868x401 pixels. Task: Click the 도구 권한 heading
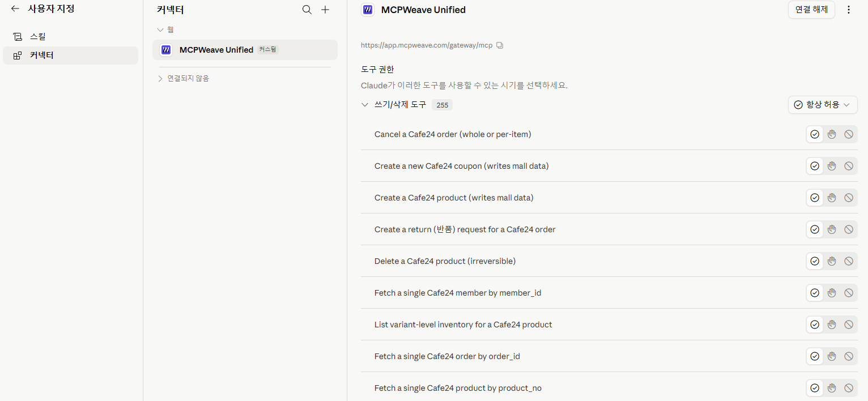377,69
